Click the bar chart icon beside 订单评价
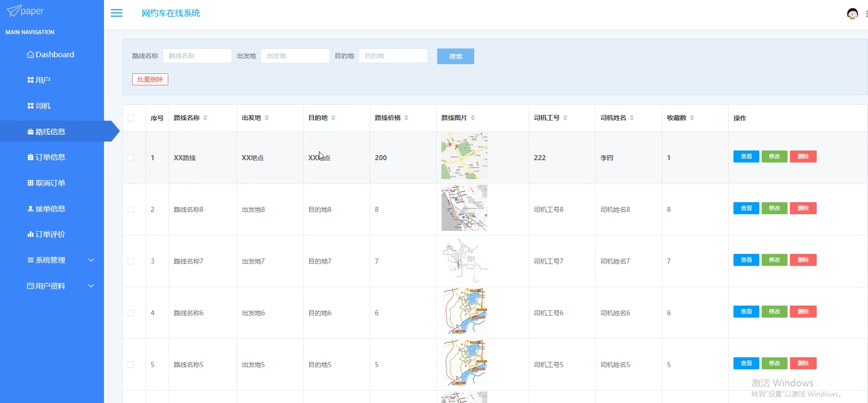The image size is (868, 403). [31, 234]
